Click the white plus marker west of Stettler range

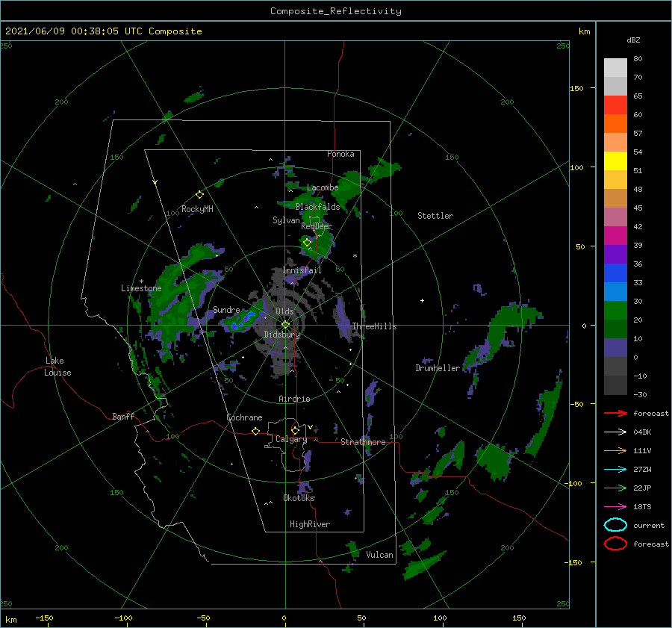click(422, 300)
